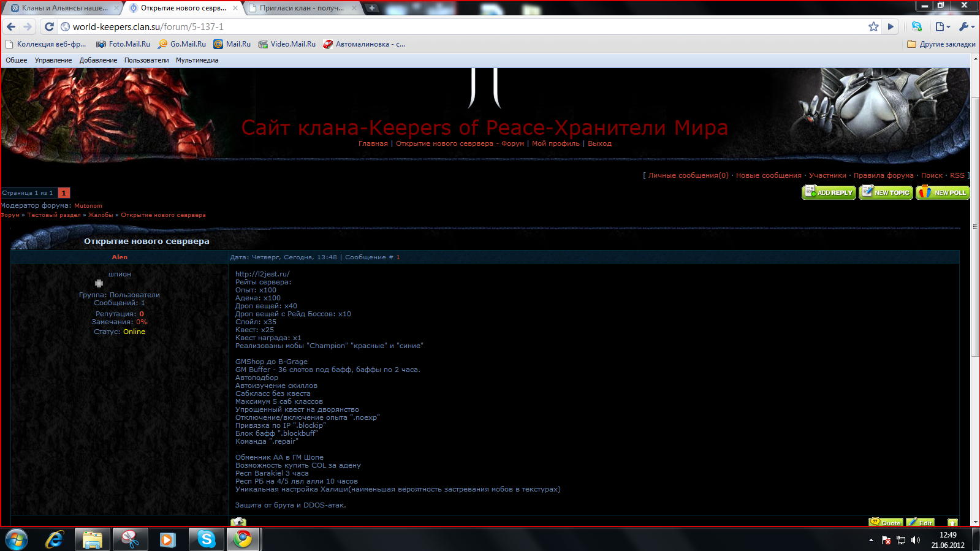Go back to the previous page
This screenshot has height=551, width=980.
pyautogui.click(x=11, y=26)
